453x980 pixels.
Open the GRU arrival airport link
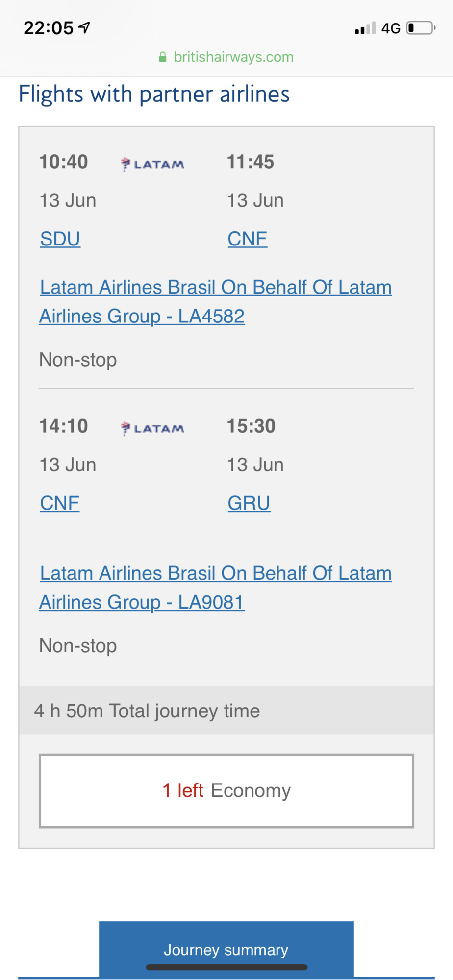(249, 503)
